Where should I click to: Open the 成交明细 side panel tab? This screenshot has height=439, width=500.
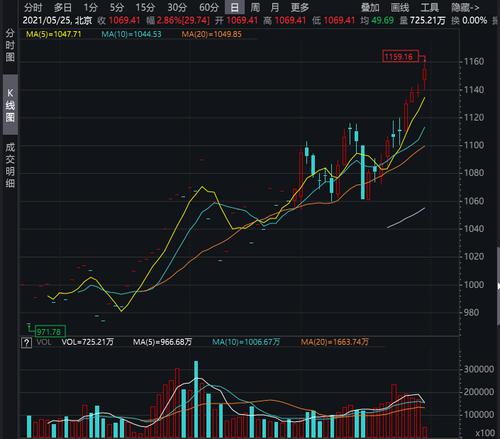[x=10, y=164]
